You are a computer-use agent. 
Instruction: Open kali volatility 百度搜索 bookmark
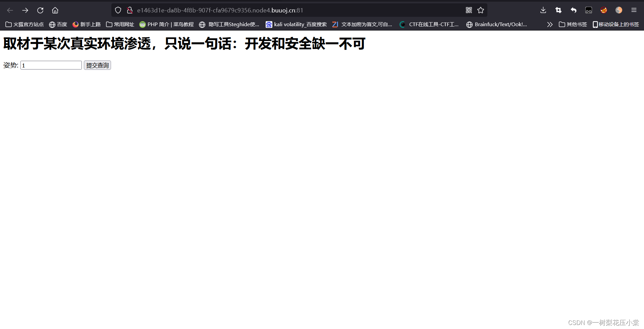point(296,25)
